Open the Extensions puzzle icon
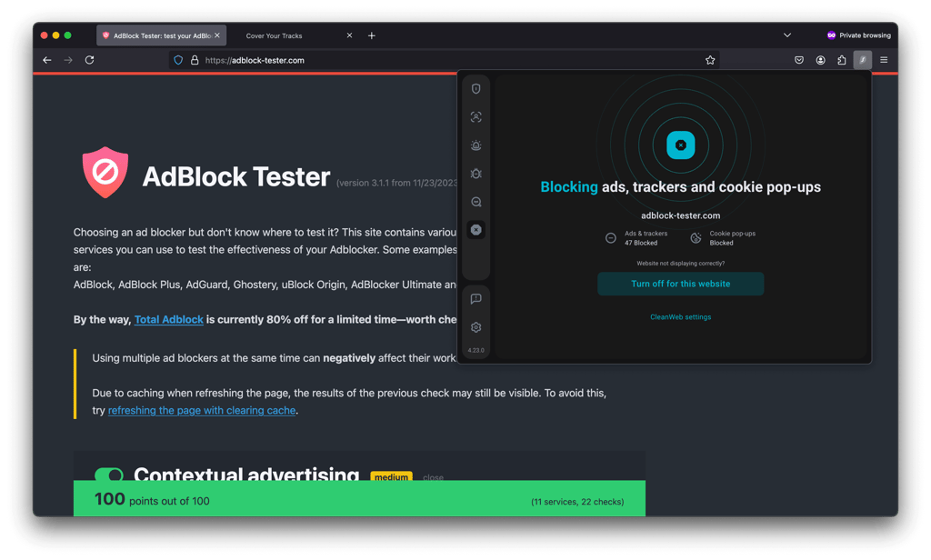931x560 pixels. 841,60
